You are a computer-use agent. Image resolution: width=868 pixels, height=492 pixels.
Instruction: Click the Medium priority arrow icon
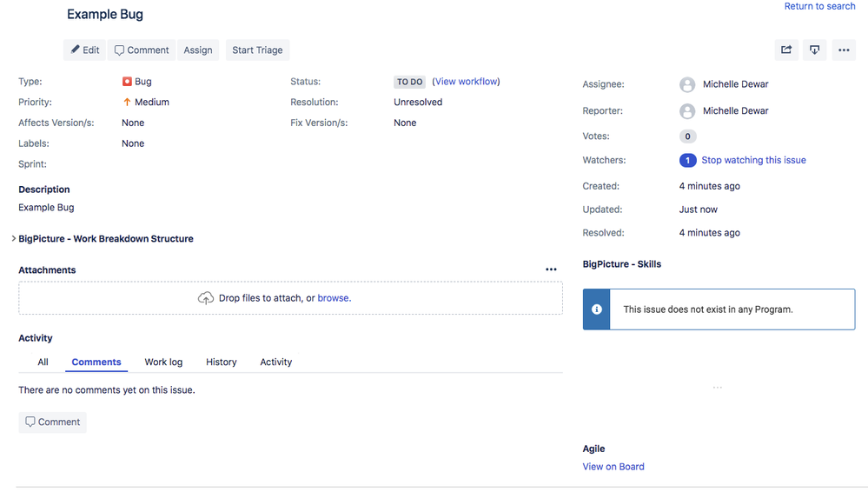click(x=127, y=102)
